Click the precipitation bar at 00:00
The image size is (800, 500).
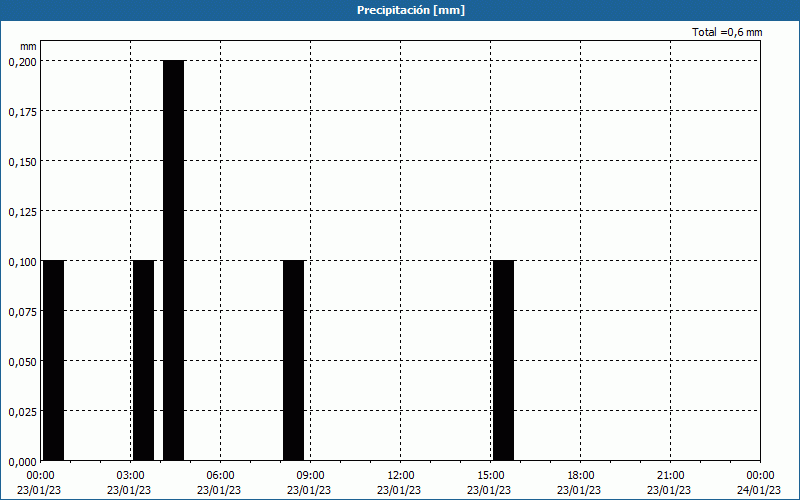click(x=54, y=360)
